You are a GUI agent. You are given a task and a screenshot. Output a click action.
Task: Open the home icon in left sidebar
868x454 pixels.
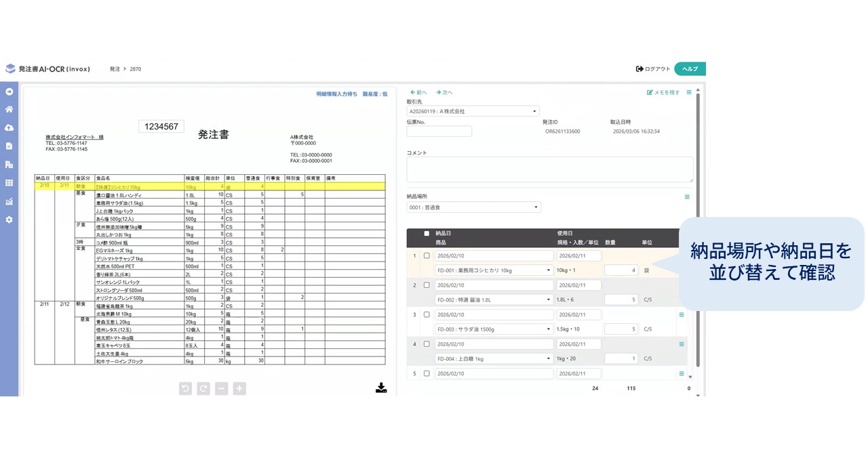(x=9, y=109)
